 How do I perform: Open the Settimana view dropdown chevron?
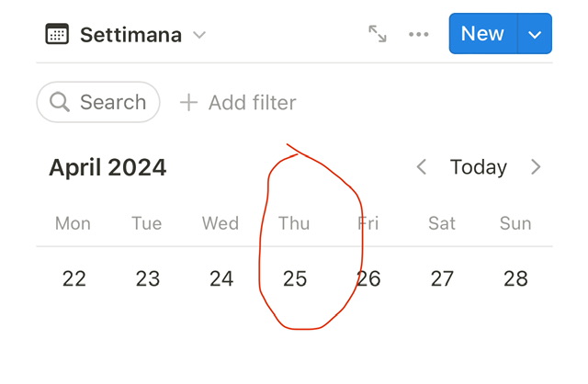click(x=199, y=35)
